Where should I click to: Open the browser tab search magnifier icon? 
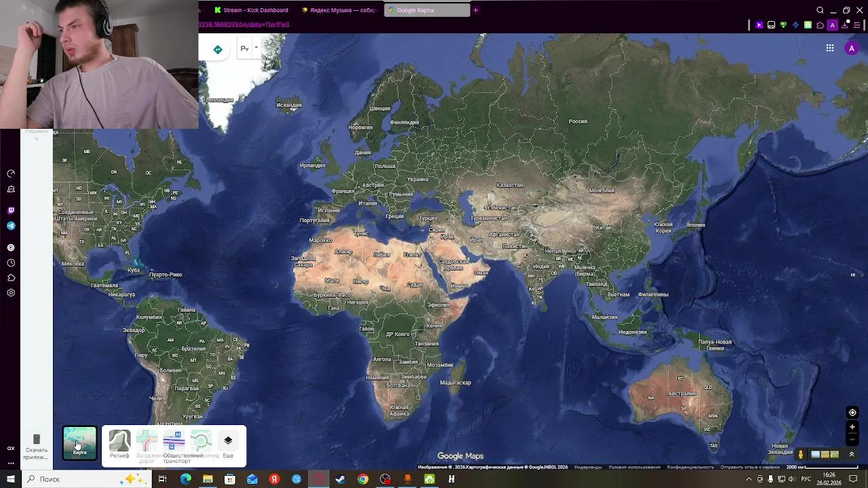820,10
